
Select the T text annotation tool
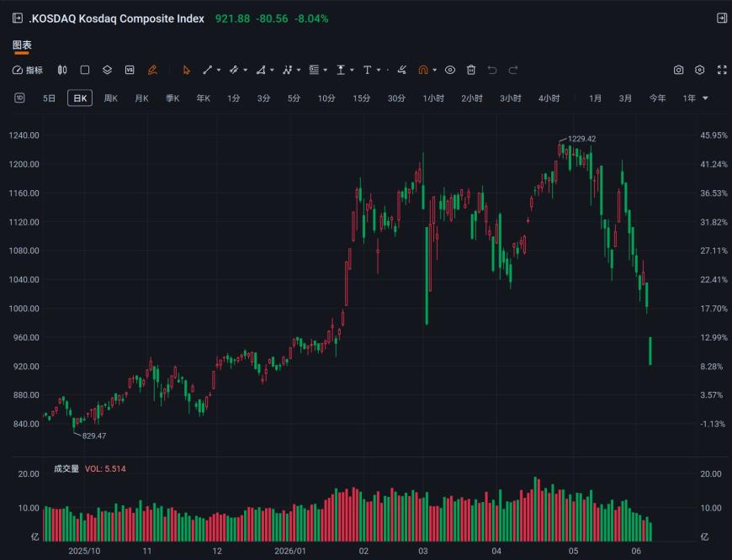[368, 70]
